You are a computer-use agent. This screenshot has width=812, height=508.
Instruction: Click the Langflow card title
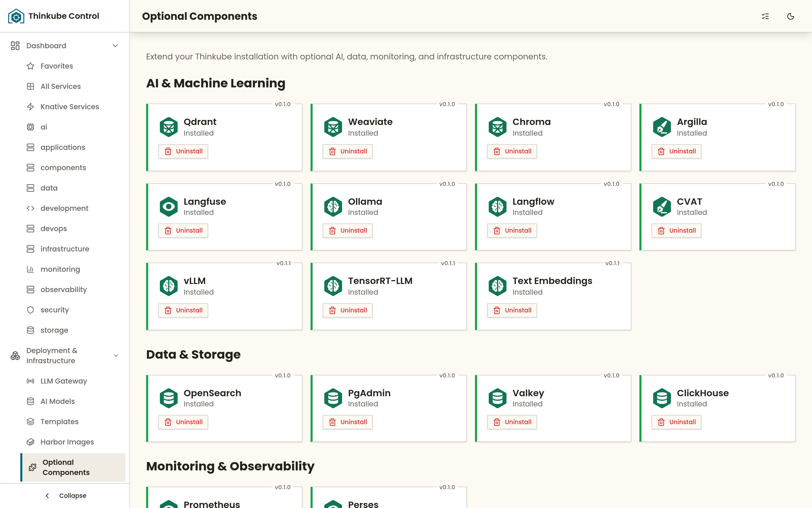coord(533,202)
